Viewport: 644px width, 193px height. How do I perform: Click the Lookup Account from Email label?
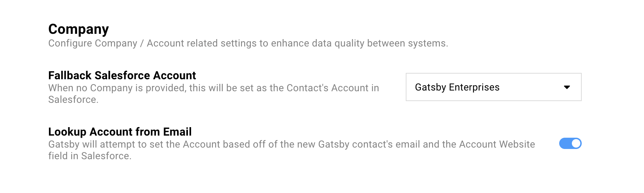pos(120,132)
